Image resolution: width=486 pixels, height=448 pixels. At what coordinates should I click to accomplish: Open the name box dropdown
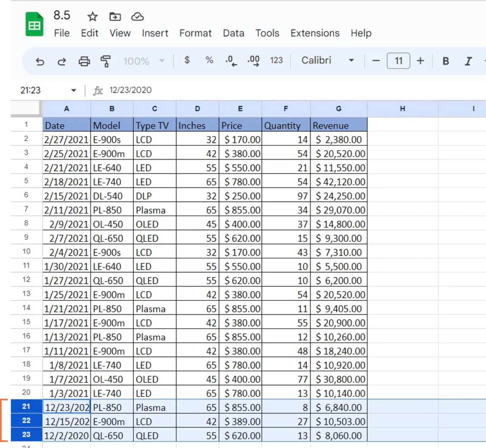pyautogui.click(x=73, y=90)
